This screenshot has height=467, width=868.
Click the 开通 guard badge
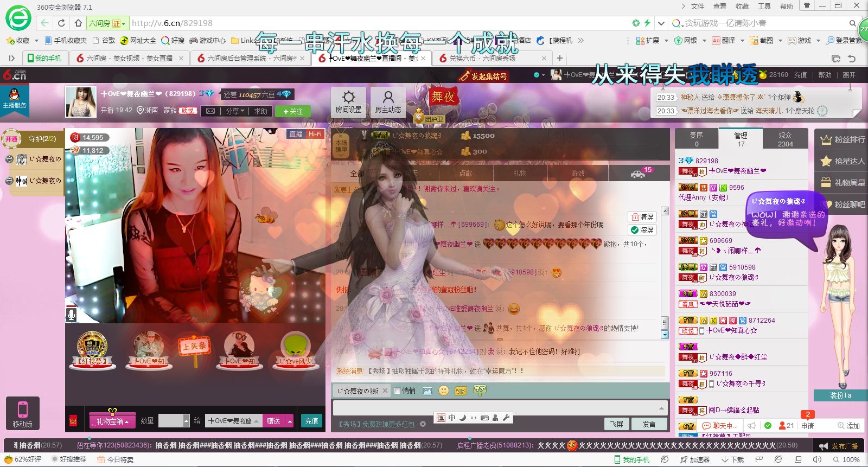pos(11,139)
